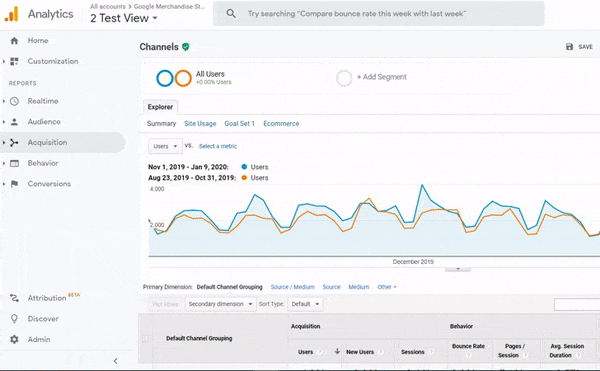Click the Avg. Session Duration column header

(567, 351)
